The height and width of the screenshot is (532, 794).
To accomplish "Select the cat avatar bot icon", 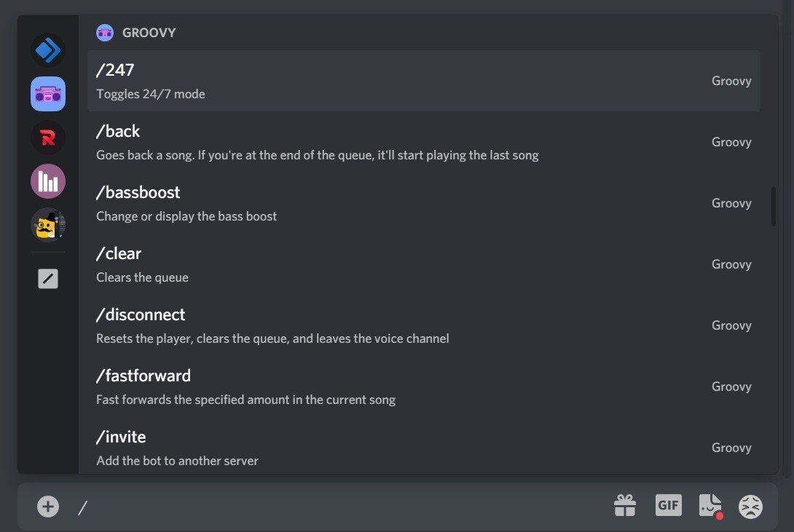I will point(47,225).
